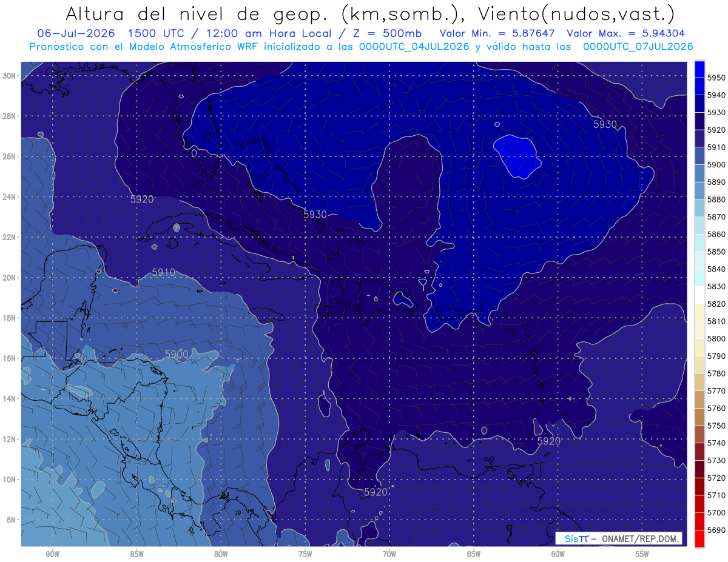Click the '5850' colorbar scale label

pyautogui.click(x=716, y=252)
